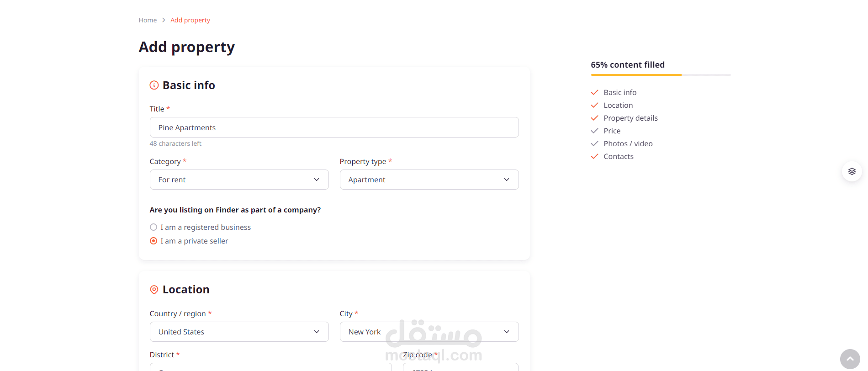Click the Location pin section icon
Image resolution: width=868 pixels, height=371 pixels.
(x=154, y=290)
